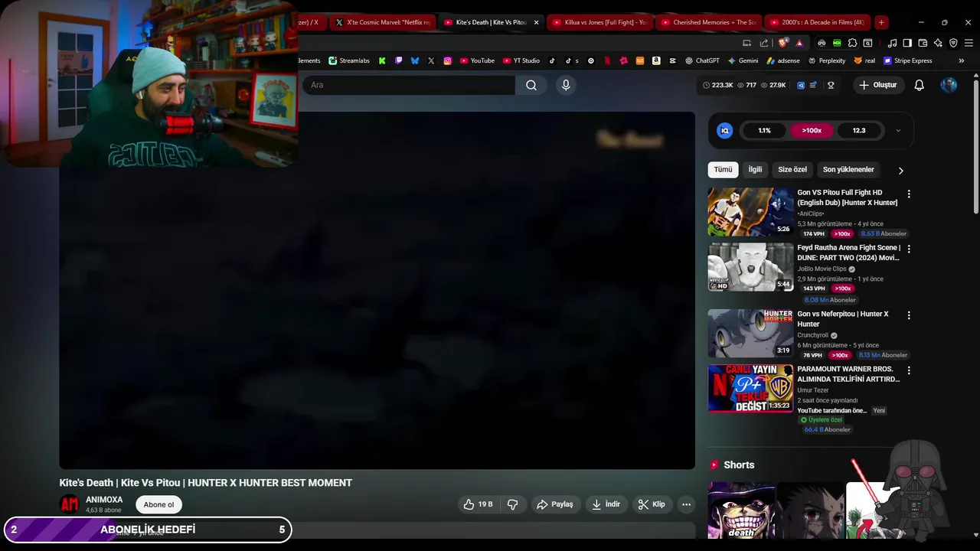This screenshot has height=551, width=980.
Task: Switch to X'te Cosmic Marvel browser tab
Action: [383, 22]
